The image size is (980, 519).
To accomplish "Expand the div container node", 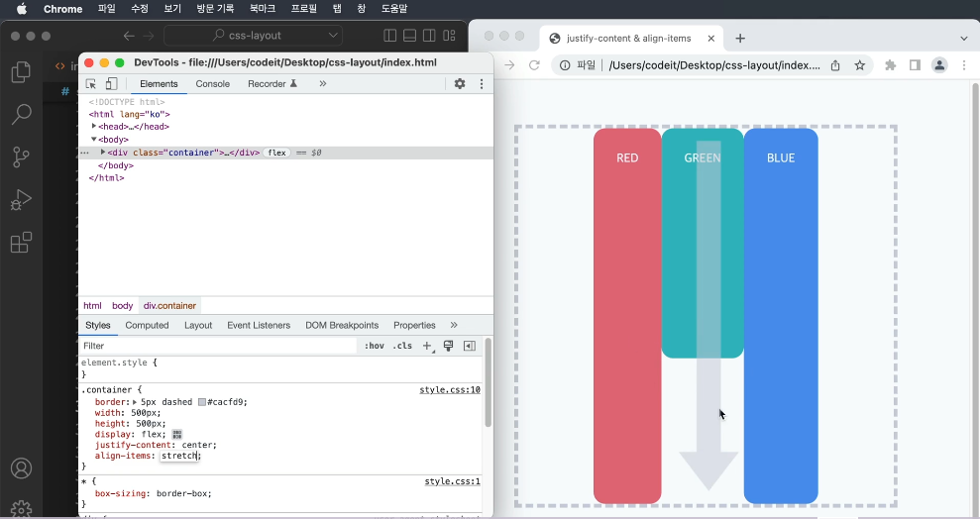I will (x=103, y=152).
